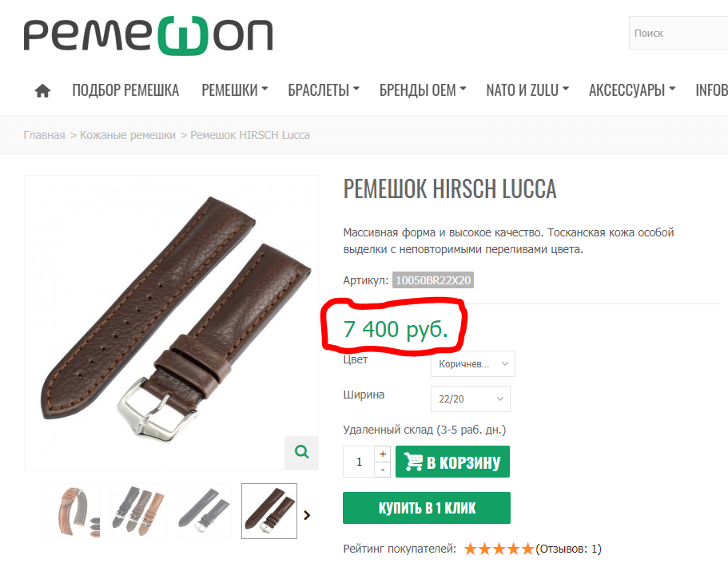Select the gray strap thumbnail

(x=204, y=511)
